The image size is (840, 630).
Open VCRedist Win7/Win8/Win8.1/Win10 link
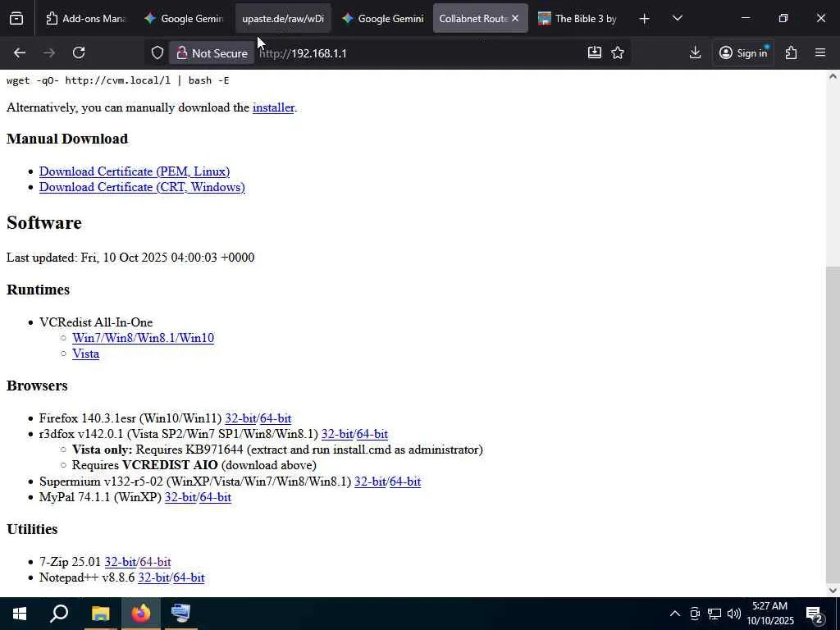(143, 338)
